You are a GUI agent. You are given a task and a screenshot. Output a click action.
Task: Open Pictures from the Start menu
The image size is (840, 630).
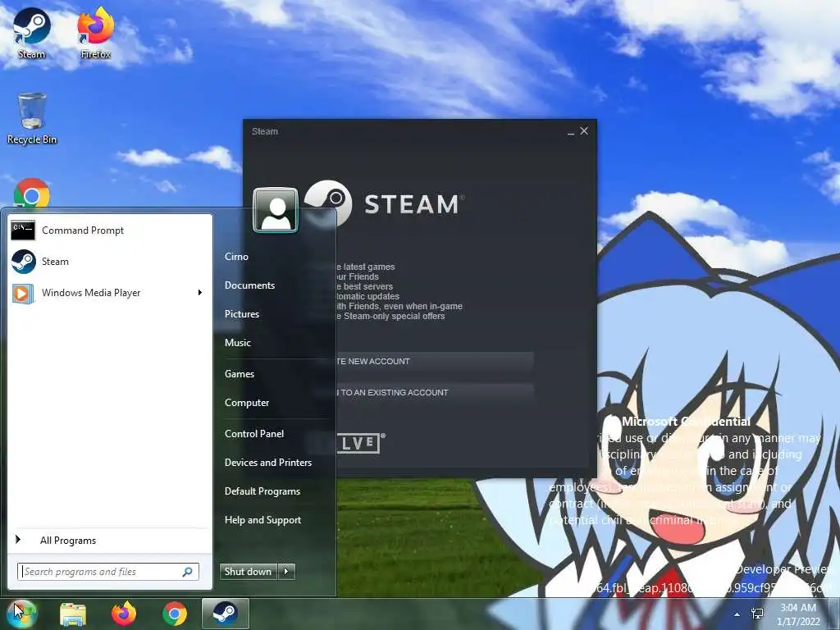point(242,314)
